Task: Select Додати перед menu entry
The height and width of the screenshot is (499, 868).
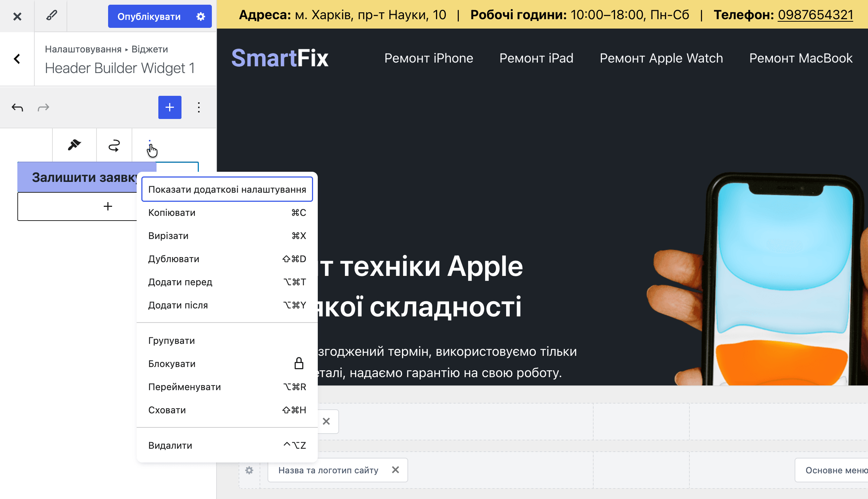Action: point(227,282)
